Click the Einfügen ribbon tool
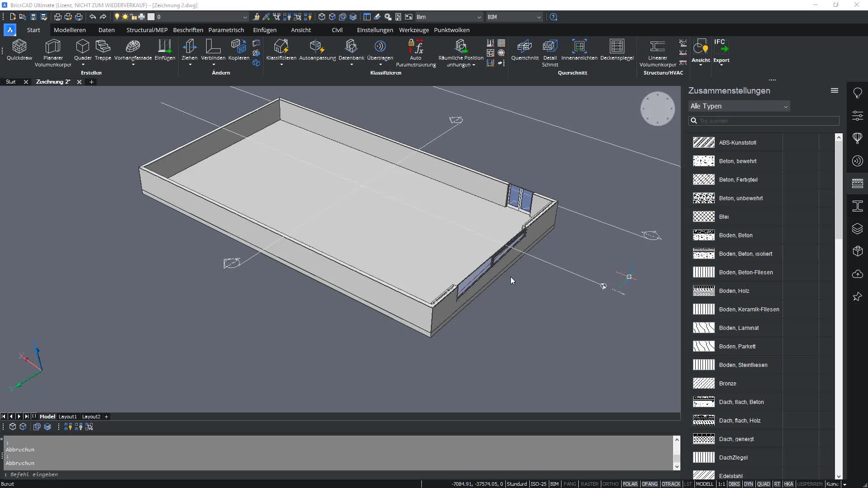 165,50
